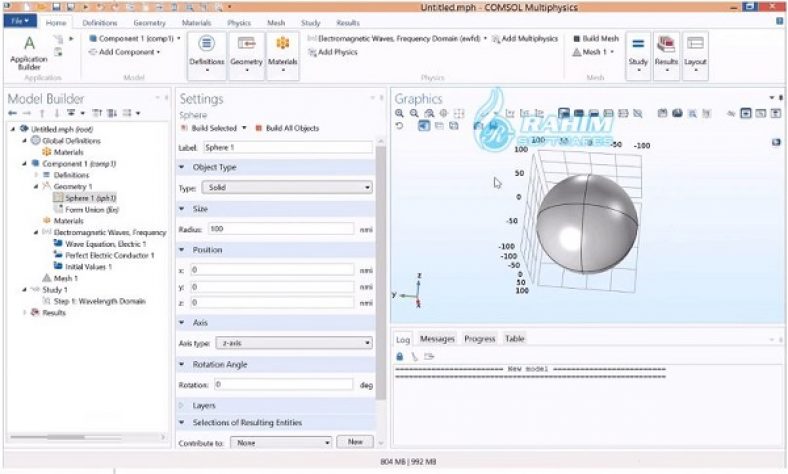Click the Materials ribbon button icon
Screen dimensions: 788x474
283,45
